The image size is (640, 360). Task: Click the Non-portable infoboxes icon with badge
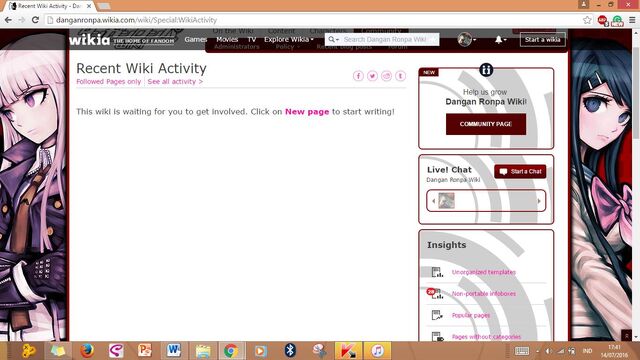click(x=435, y=293)
